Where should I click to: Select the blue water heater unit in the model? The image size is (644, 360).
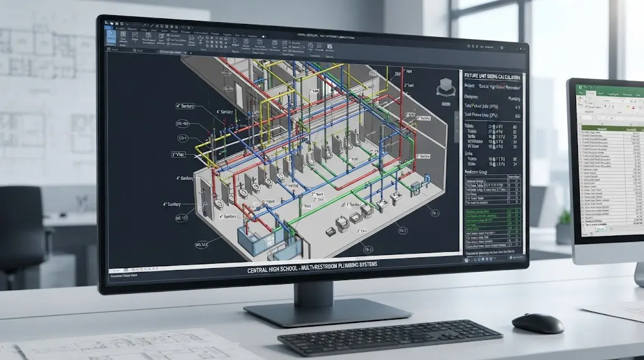tap(427, 179)
